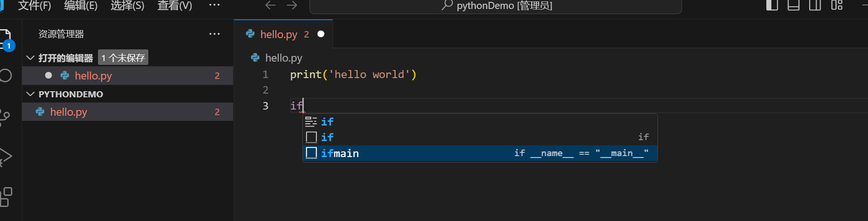Open Extensions view in activity bar
Viewport: 868px width, 221px height.
click(5, 197)
